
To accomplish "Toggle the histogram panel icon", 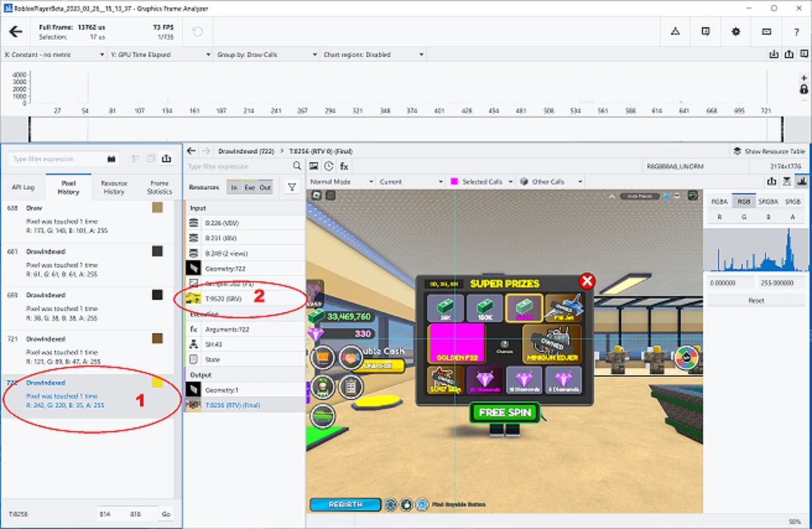I will click(x=802, y=181).
